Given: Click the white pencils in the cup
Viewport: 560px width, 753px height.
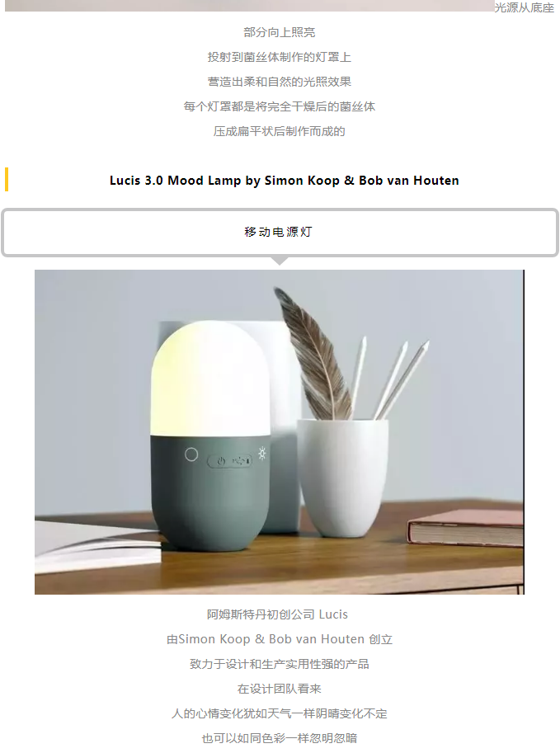Looking at the screenshot, I should 392,378.
